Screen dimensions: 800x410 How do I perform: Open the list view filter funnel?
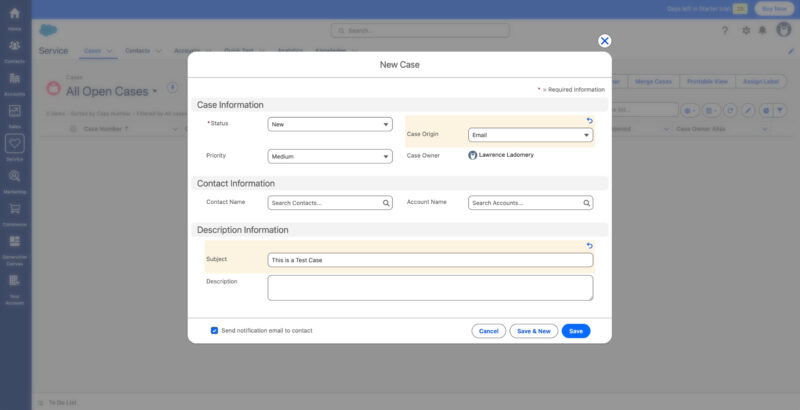[x=780, y=111]
